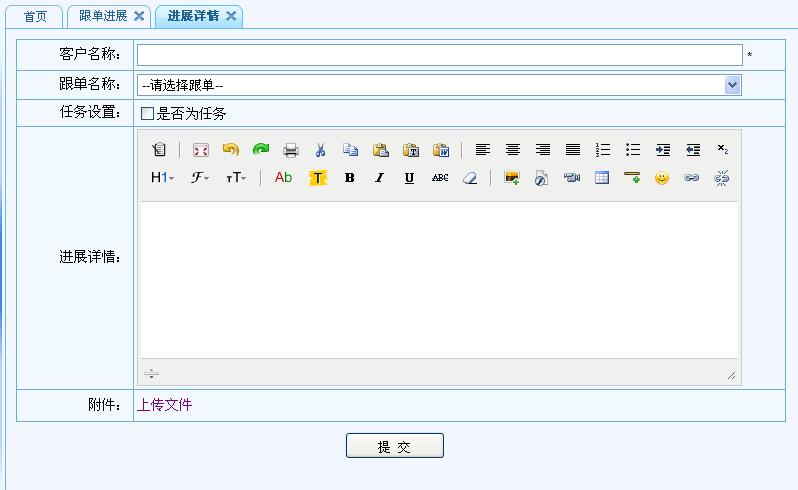Click the 提交 submit button
Viewport: 798px width, 490px height.
point(395,446)
